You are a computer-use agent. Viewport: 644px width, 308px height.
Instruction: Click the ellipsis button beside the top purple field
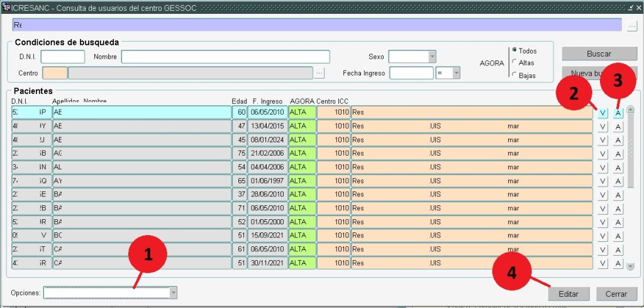click(x=632, y=25)
